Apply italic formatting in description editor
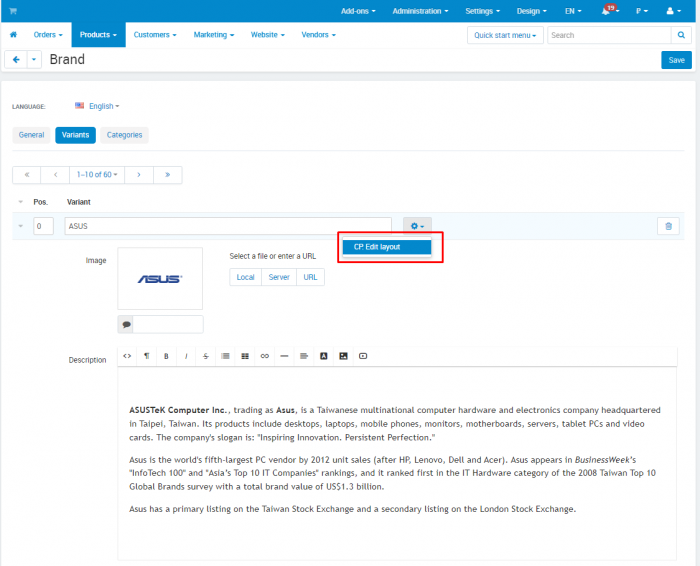The height and width of the screenshot is (566, 700). pos(186,356)
